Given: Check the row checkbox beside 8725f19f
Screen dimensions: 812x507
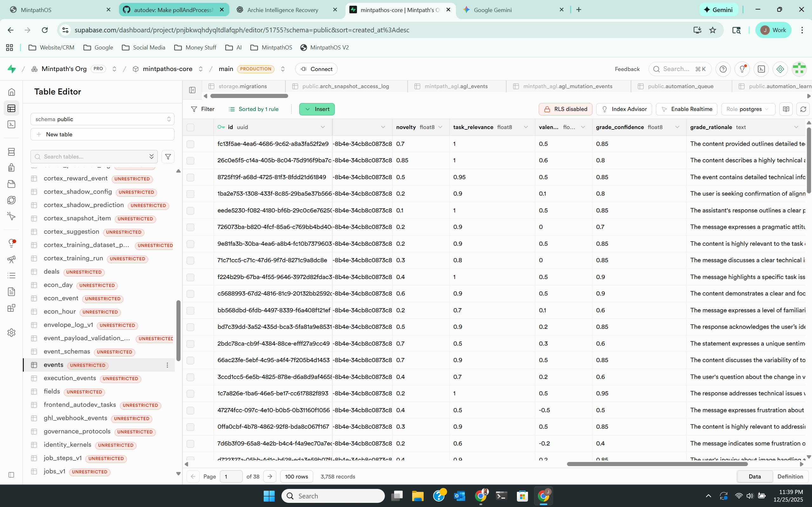Looking at the screenshot, I should 190,177.
